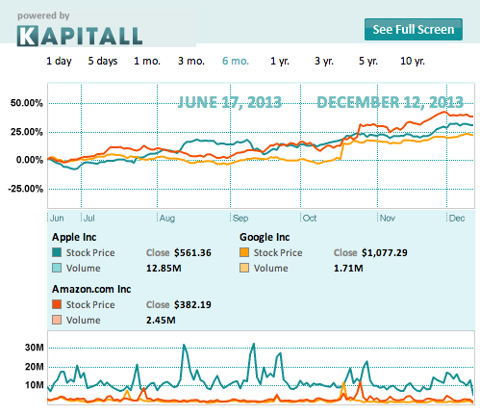The height and width of the screenshot is (415, 480).
Task: Click the JUNE 17, 2013 start date
Action: 230,102
